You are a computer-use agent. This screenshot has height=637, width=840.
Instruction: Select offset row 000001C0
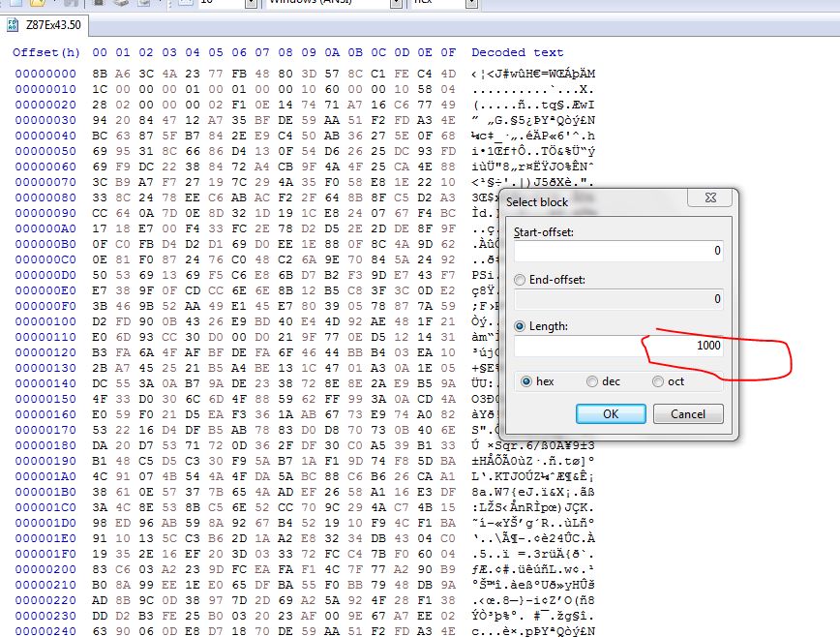(45, 507)
